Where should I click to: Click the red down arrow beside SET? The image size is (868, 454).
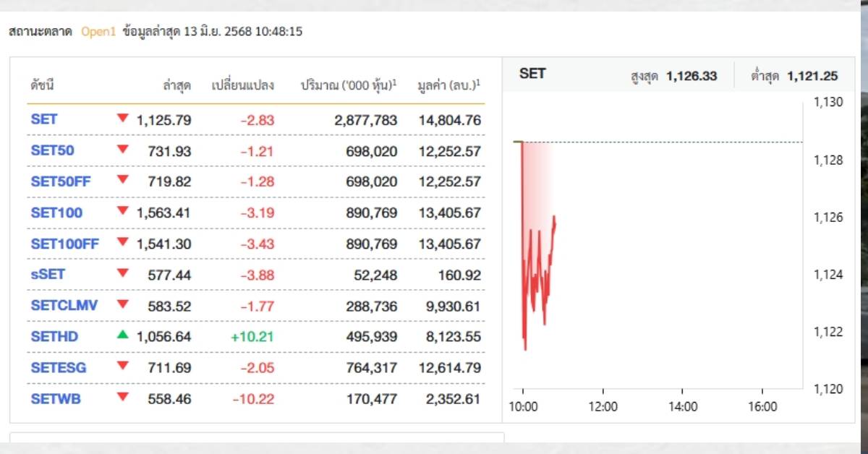[x=122, y=118]
